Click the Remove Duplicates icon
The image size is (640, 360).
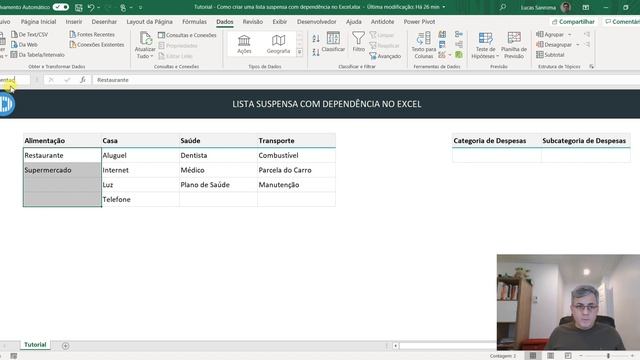click(442, 44)
